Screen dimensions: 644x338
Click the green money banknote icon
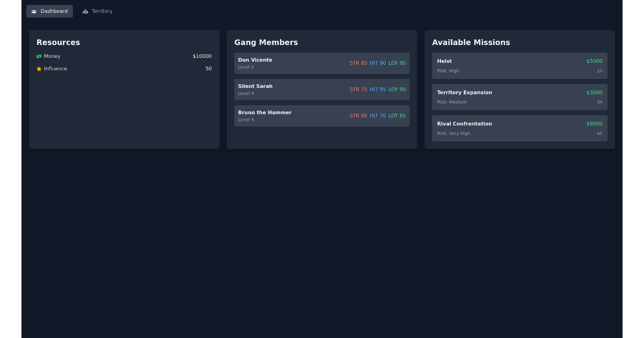(x=39, y=56)
